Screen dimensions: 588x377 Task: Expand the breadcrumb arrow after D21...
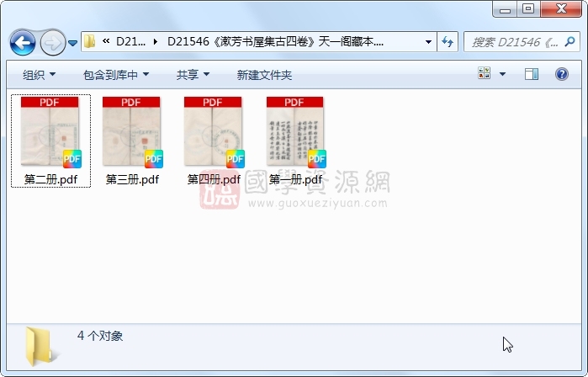pos(156,41)
